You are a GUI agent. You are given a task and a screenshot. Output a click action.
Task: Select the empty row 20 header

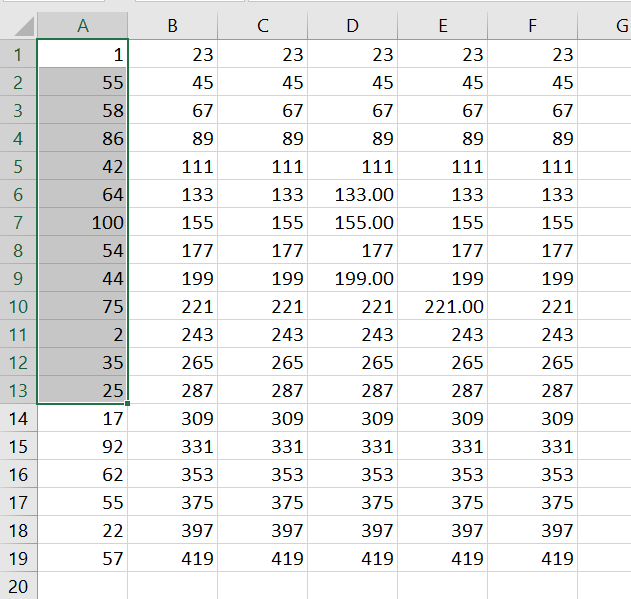click(18, 586)
